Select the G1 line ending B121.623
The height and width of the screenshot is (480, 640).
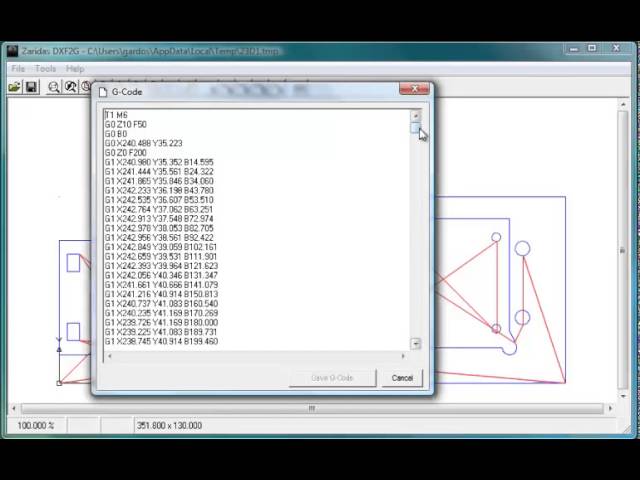pyautogui.click(x=161, y=266)
